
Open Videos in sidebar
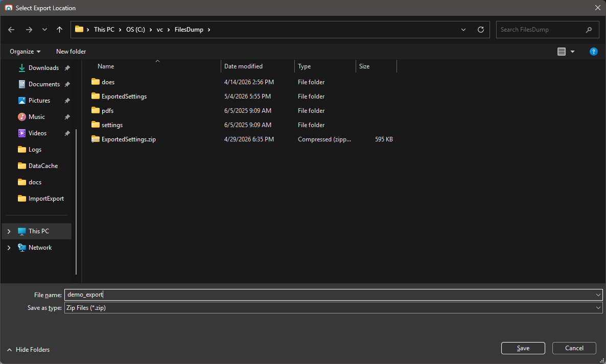[37, 133]
